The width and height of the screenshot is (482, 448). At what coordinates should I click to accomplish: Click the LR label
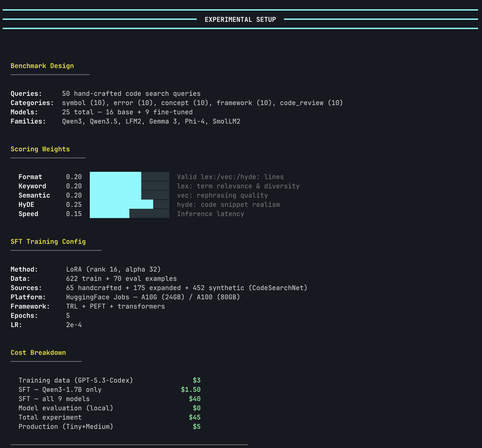click(x=17, y=325)
